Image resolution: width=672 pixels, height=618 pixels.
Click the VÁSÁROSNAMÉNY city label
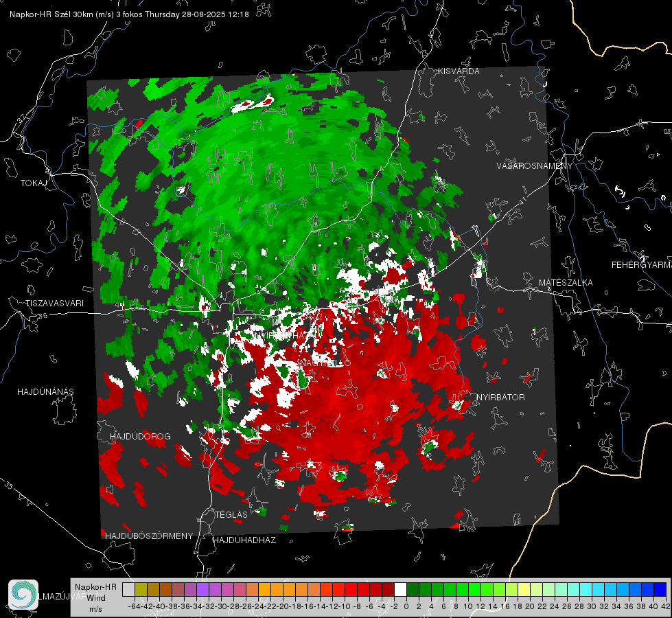click(x=535, y=166)
